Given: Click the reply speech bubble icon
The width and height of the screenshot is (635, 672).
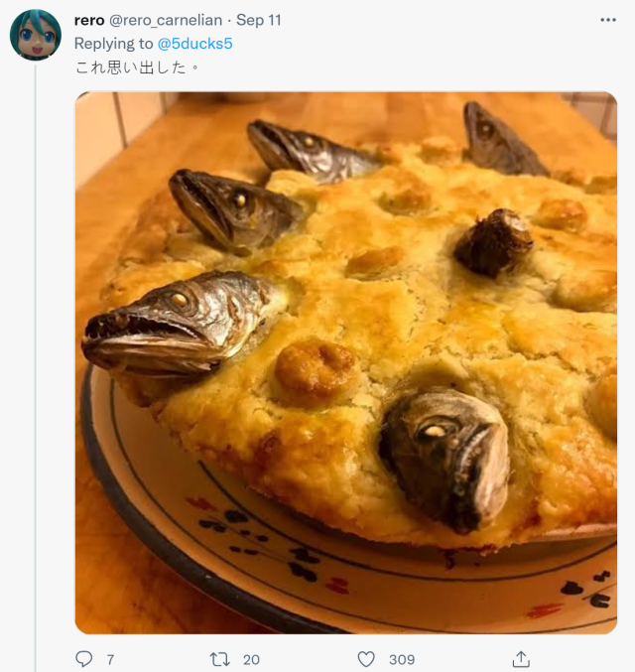Looking at the screenshot, I should pos(84,659).
